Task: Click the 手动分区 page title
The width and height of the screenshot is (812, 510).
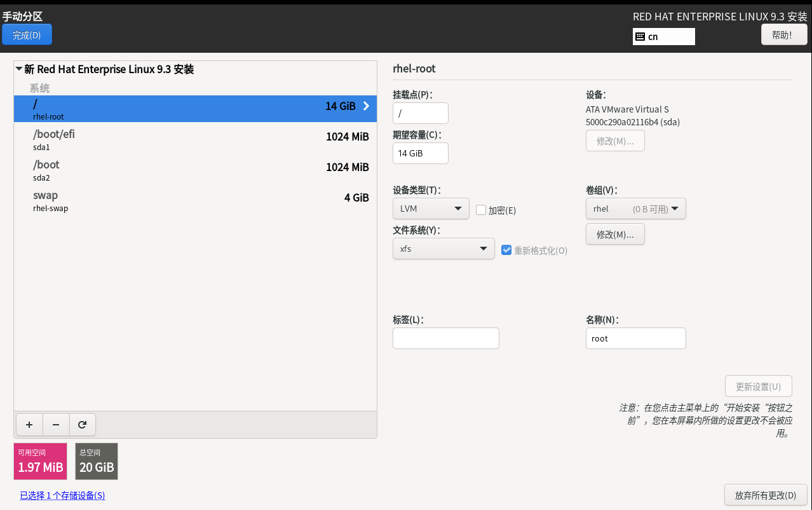Action: (x=22, y=17)
